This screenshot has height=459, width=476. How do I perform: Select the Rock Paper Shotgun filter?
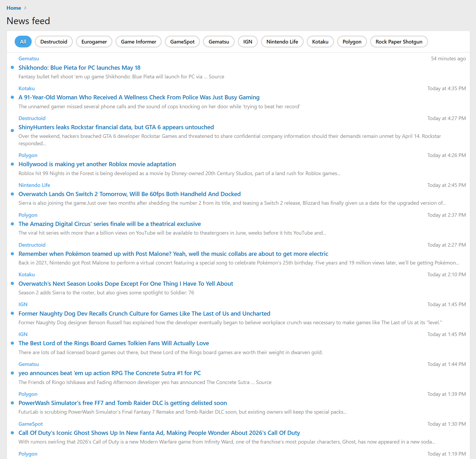[399, 42]
